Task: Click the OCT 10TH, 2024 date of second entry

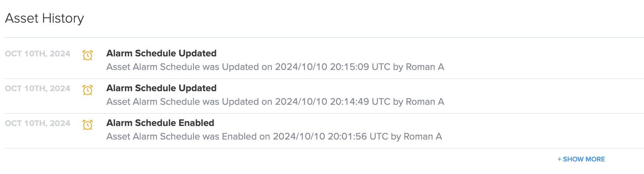Action: coord(38,88)
